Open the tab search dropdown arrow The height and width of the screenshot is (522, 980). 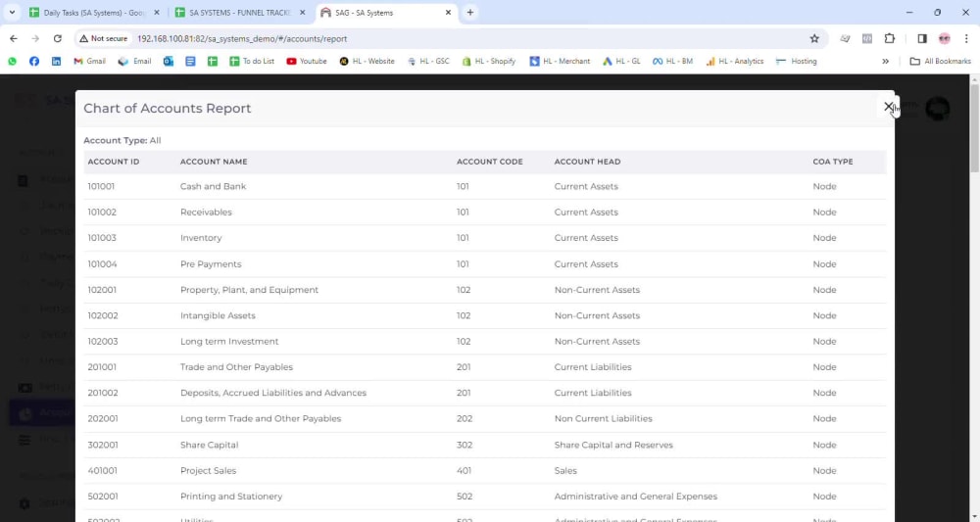[12, 13]
